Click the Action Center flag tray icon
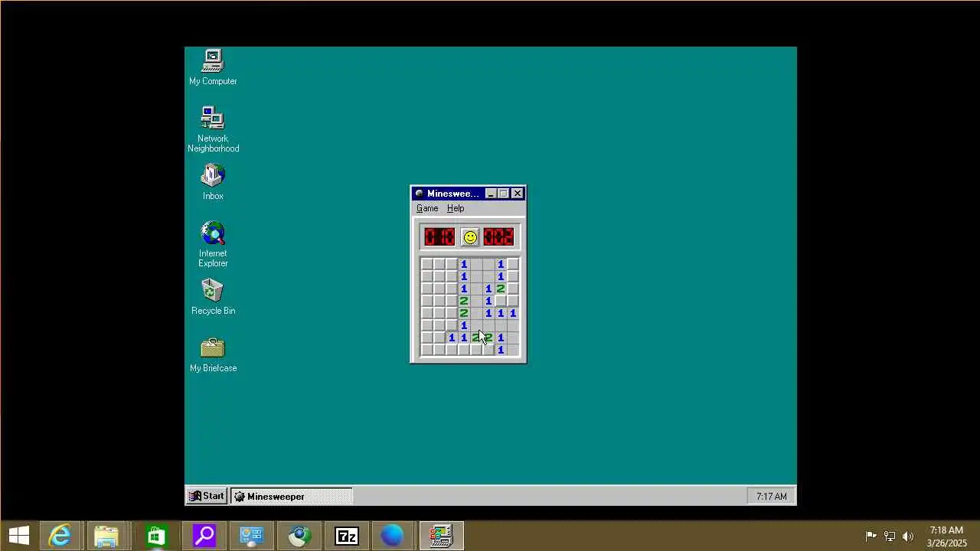 point(871,536)
